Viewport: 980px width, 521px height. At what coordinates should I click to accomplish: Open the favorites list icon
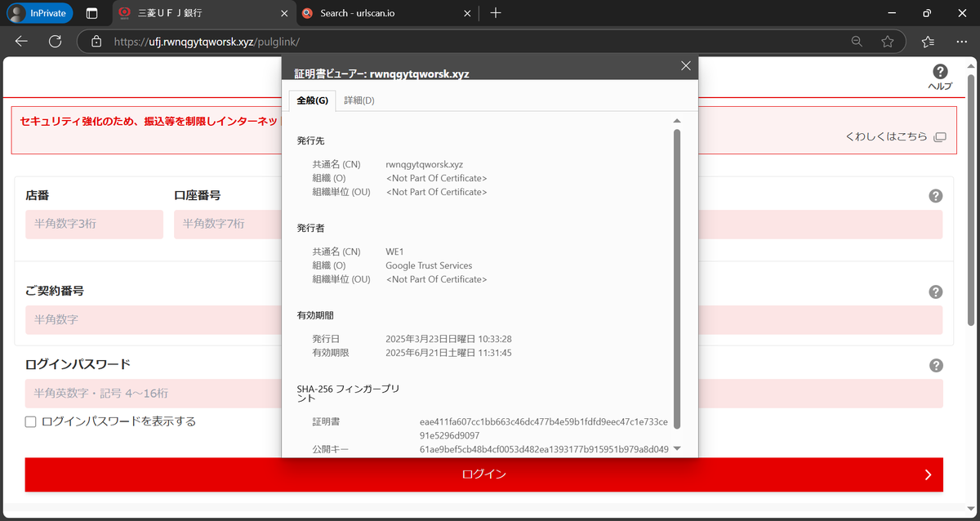click(927, 41)
